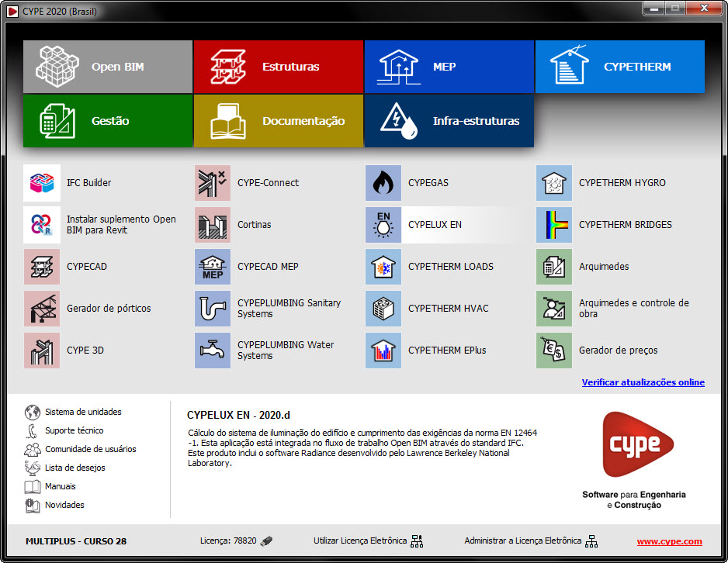This screenshot has height=563, width=728.
Task: Open the Gerador de pórticos icon
Action: coord(42,309)
